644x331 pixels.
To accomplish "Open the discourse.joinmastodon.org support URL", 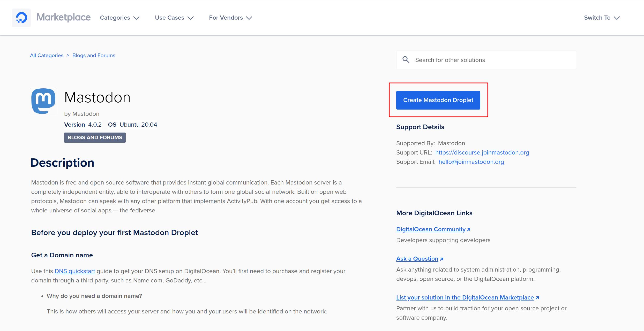I will click(482, 152).
